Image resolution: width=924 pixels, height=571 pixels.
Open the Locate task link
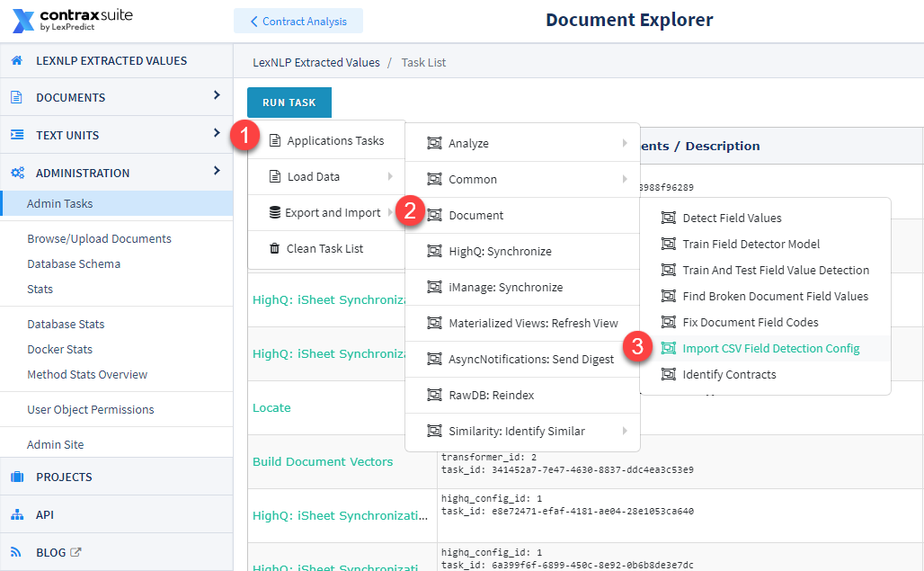tap(271, 407)
